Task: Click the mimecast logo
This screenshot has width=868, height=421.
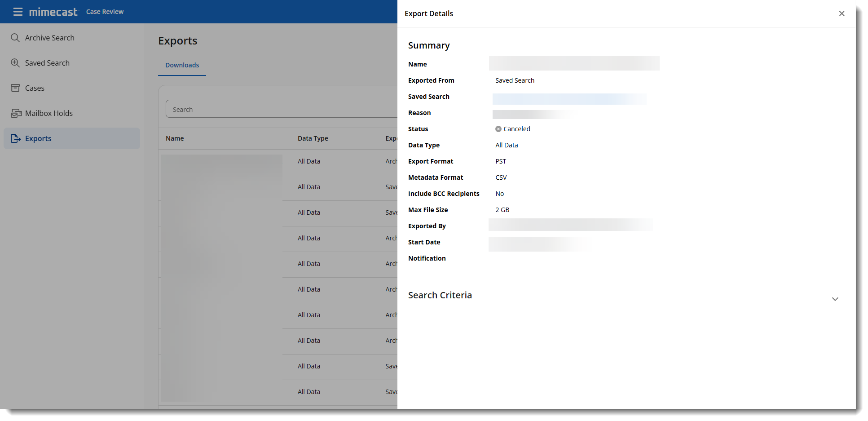Action: (53, 12)
